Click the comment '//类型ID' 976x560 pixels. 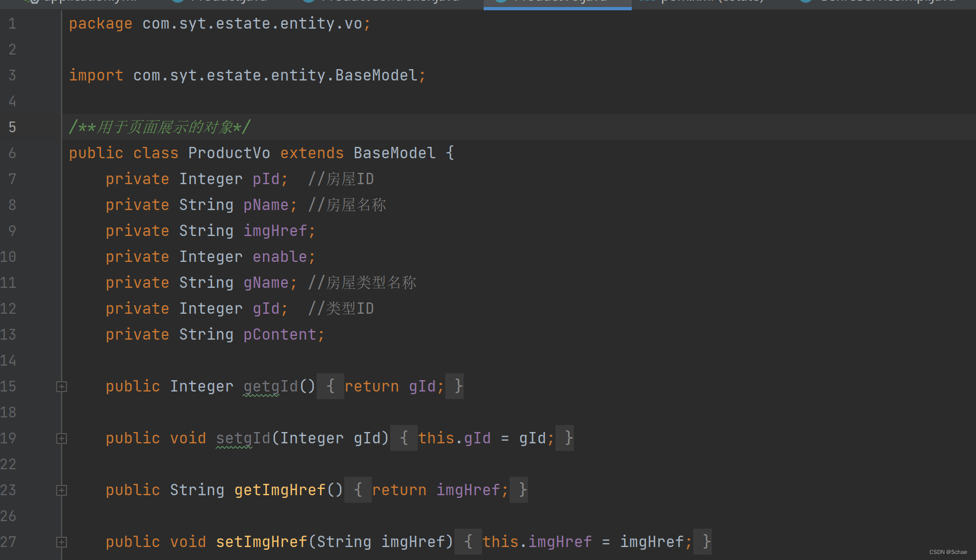341,309
